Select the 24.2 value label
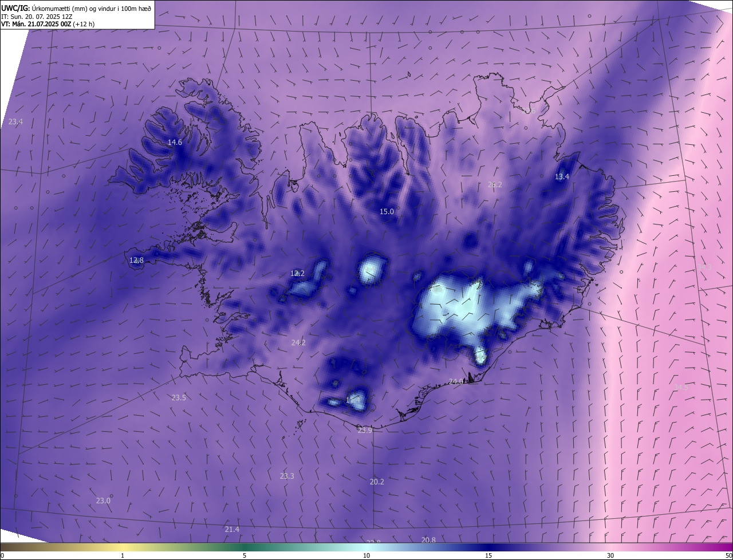Viewport: 733px width, 560px height. (x=298, y=342)
